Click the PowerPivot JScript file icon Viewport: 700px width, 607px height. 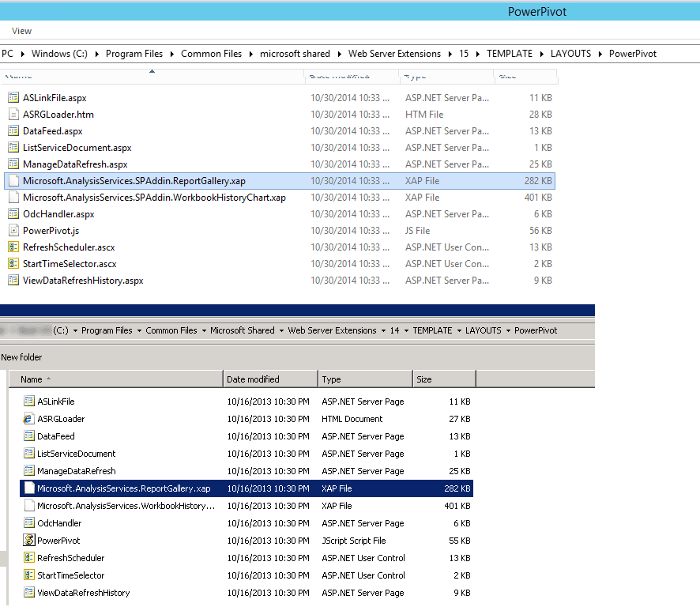pos(29,541)
